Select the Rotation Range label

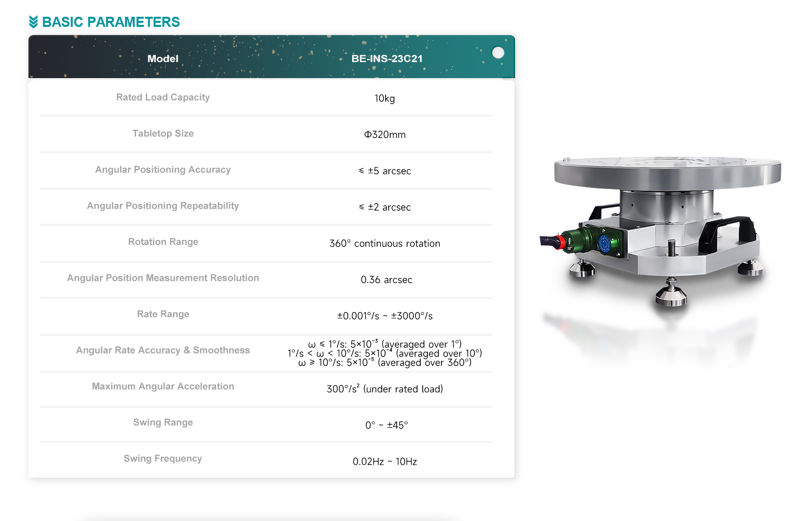[x=163, y=242]
